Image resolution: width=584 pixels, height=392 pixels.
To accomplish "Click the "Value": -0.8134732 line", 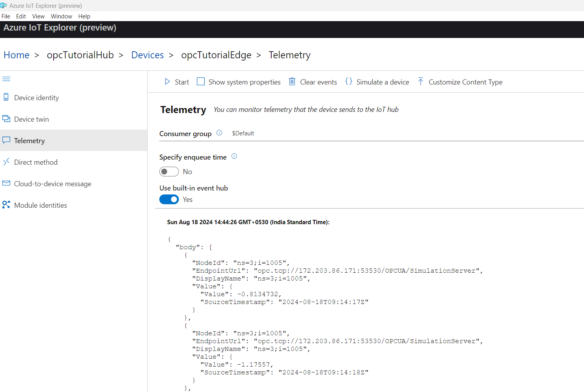I will tap(241, 294).
